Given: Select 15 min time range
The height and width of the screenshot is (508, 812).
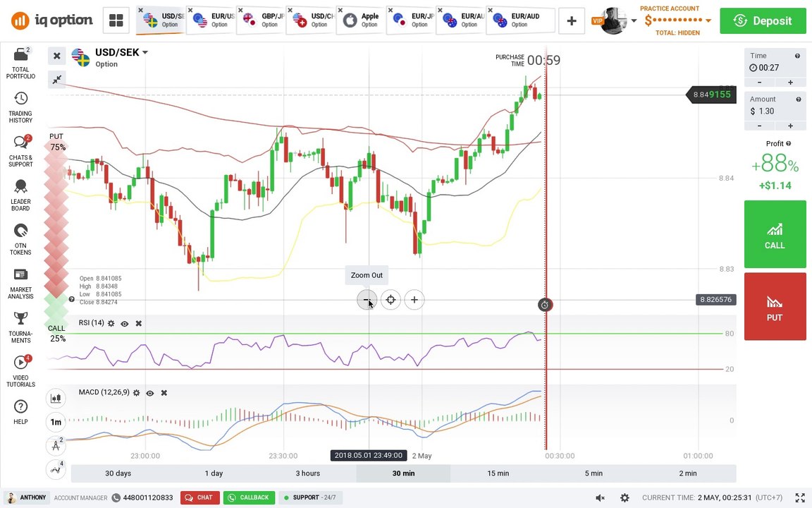Looking at the screenshot, I should (498, 473).
